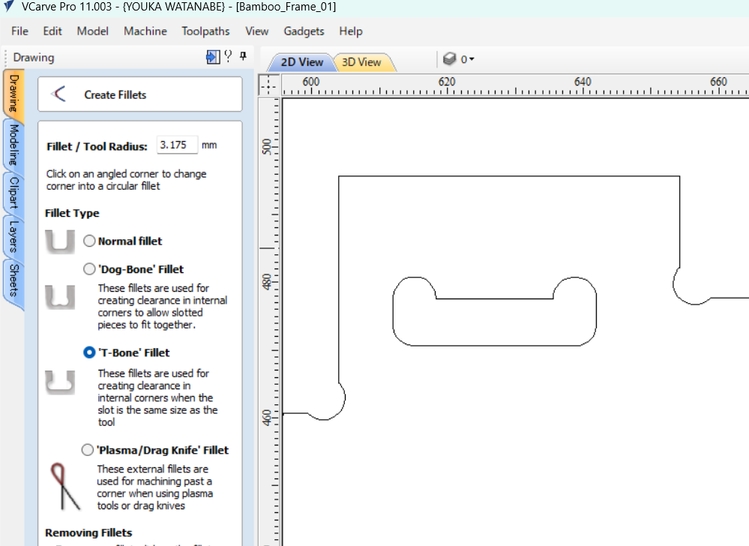Open the File menu

click(20, 31)
